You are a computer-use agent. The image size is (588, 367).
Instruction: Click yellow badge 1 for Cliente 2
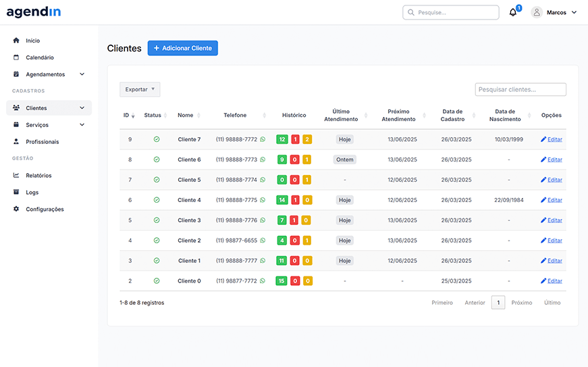(x=306, y=241)
